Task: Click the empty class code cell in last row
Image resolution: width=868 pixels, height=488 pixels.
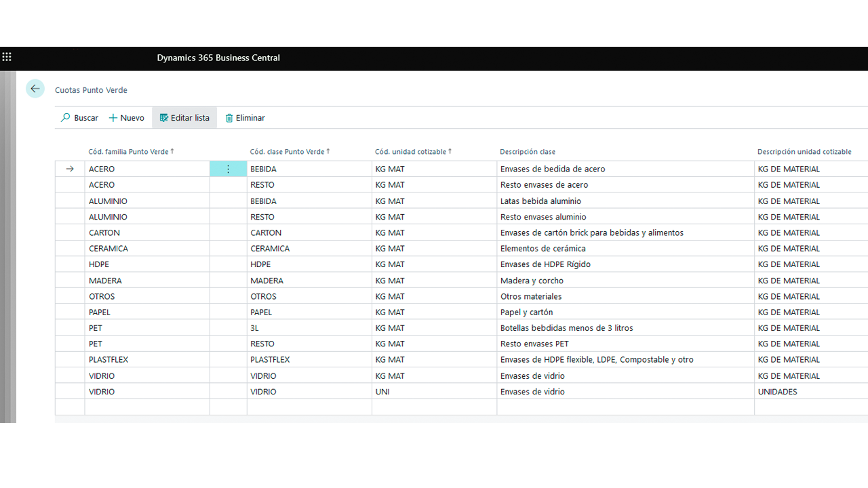Action: 309,407
